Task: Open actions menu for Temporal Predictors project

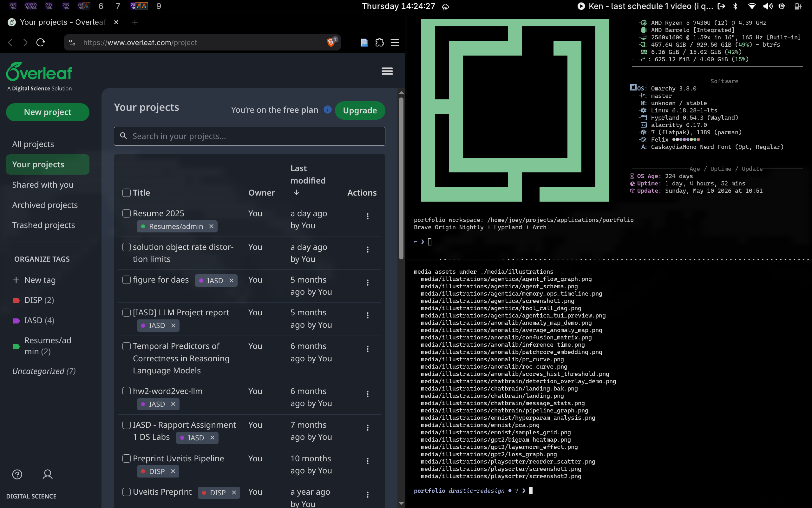Action: click(x=367, y=349)
